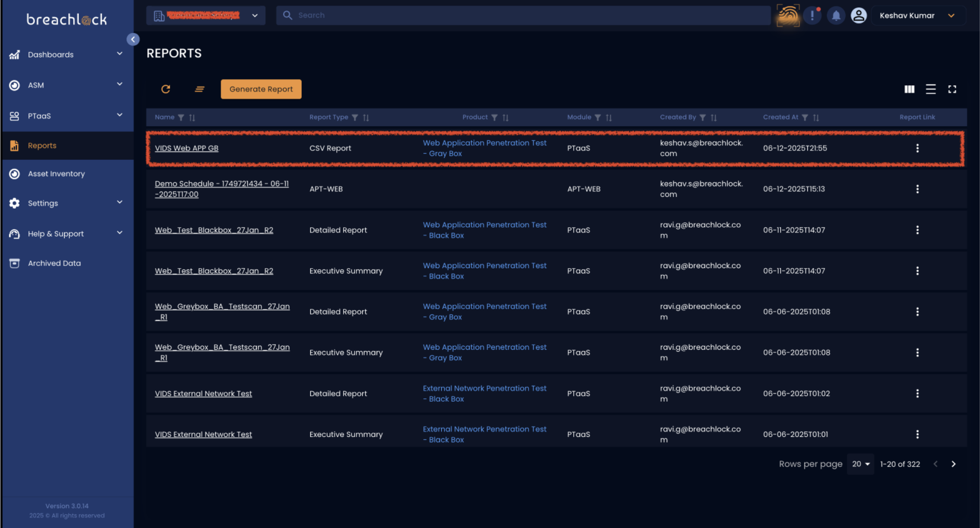
Task: Open the fingerprint scan icon
Action: (788, 16)
